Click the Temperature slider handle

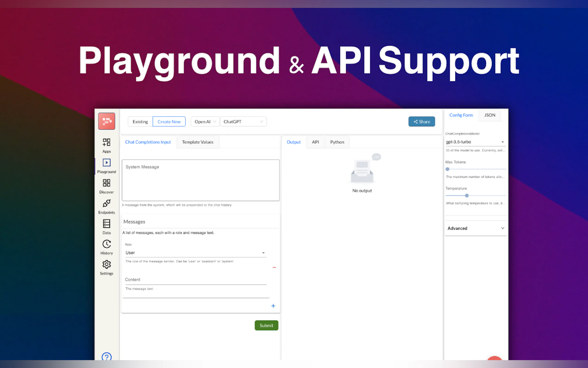(x=467, y=196)
